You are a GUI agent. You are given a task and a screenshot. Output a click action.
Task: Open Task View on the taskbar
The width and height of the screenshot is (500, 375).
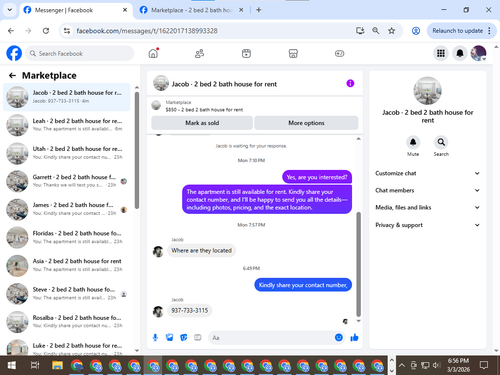tap(35, 365)
